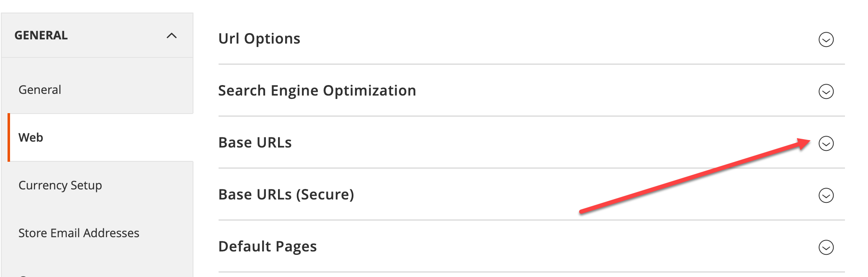Select the General sidebar item
Screen dimensions: 868x277
40,90
